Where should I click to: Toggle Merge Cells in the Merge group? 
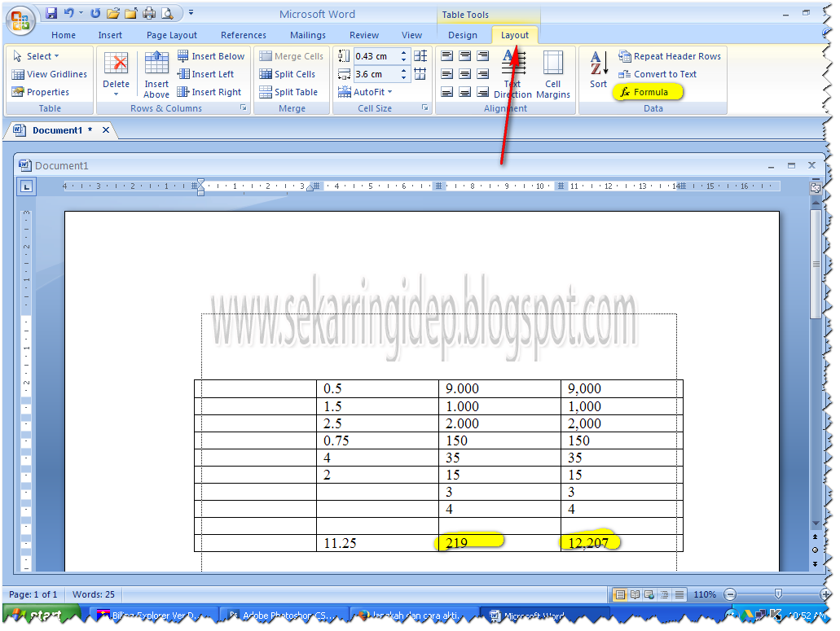[x=291, y=55]
